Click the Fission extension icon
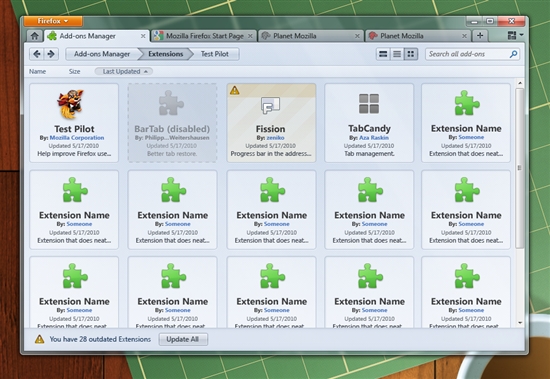Viewport: 550px width, 379px height. (270, 105)
